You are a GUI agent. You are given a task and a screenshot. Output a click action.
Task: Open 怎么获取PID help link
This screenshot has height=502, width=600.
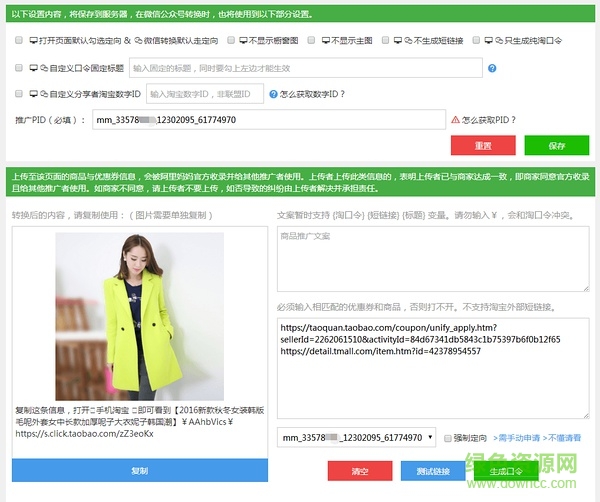pyautogui.click(x=489, y=120)
